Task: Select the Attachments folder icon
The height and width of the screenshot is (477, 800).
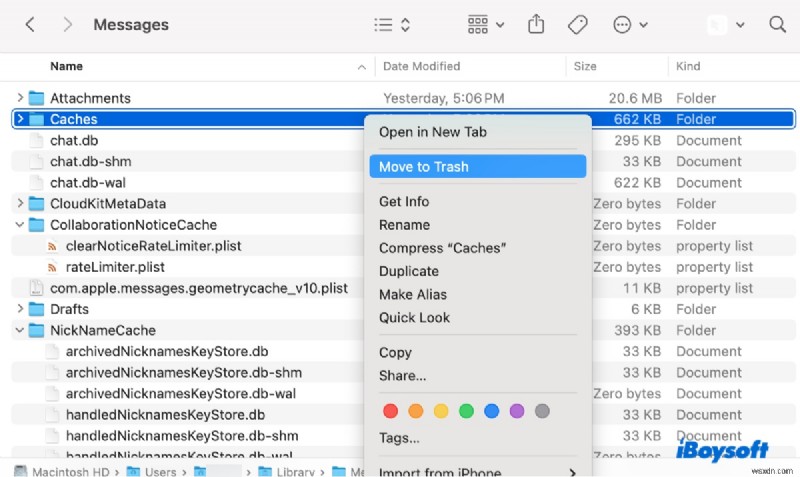Action: point(36,98)
